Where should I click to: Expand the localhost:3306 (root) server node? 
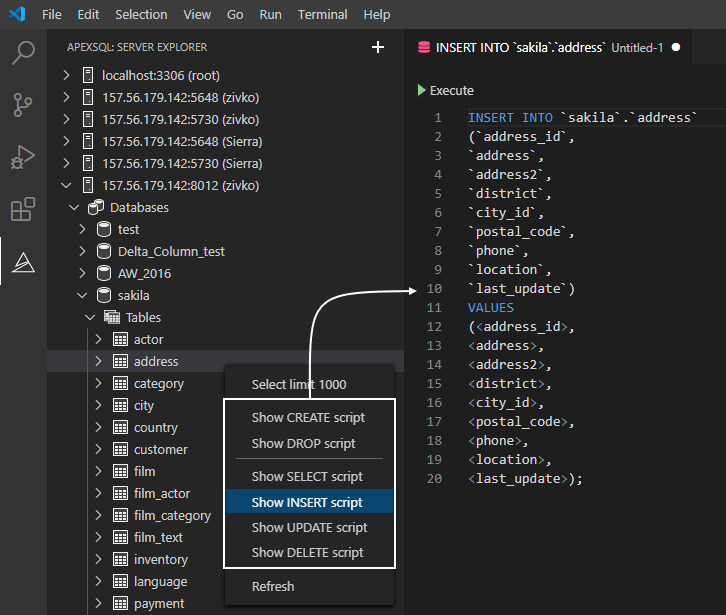tap(67, 75)
